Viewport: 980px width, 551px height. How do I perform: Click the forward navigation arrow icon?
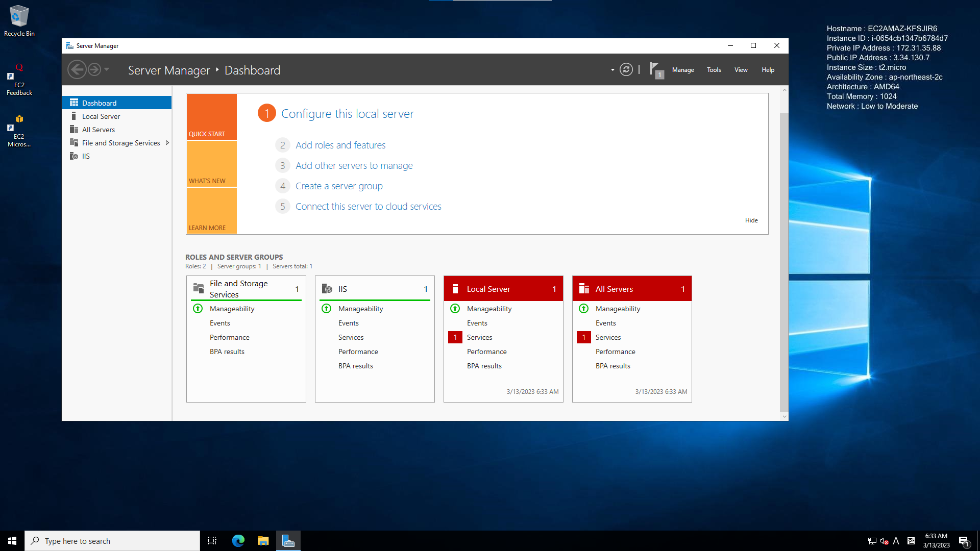(x=94, y=69)
